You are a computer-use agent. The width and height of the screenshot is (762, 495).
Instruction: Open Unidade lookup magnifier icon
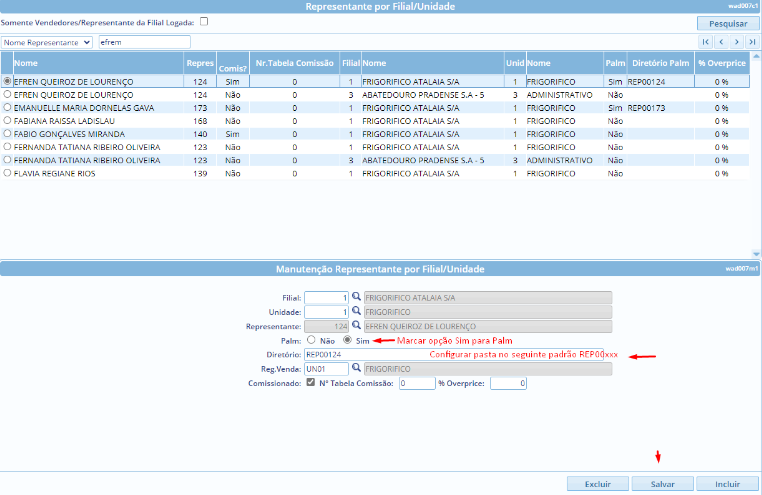(x=356, y=311)
